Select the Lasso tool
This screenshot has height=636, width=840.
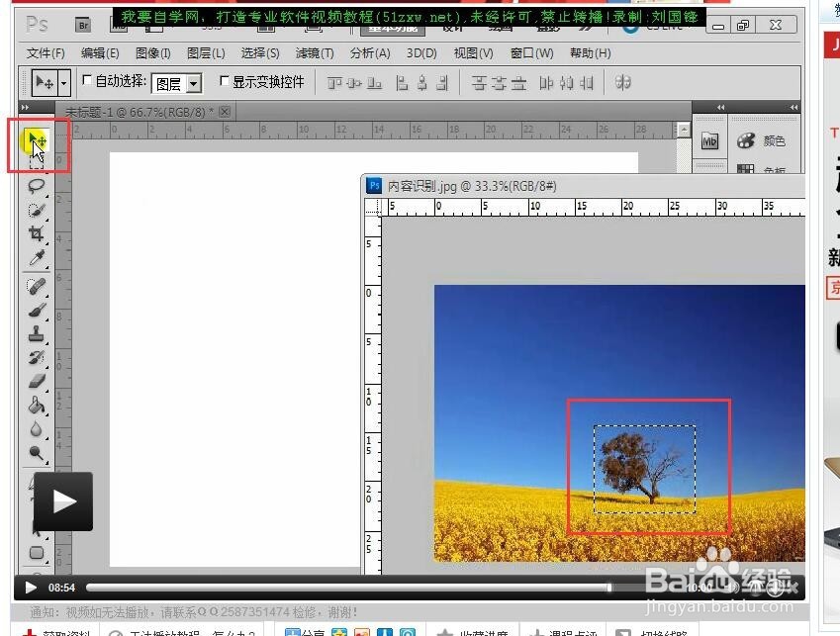pos(36,186)
